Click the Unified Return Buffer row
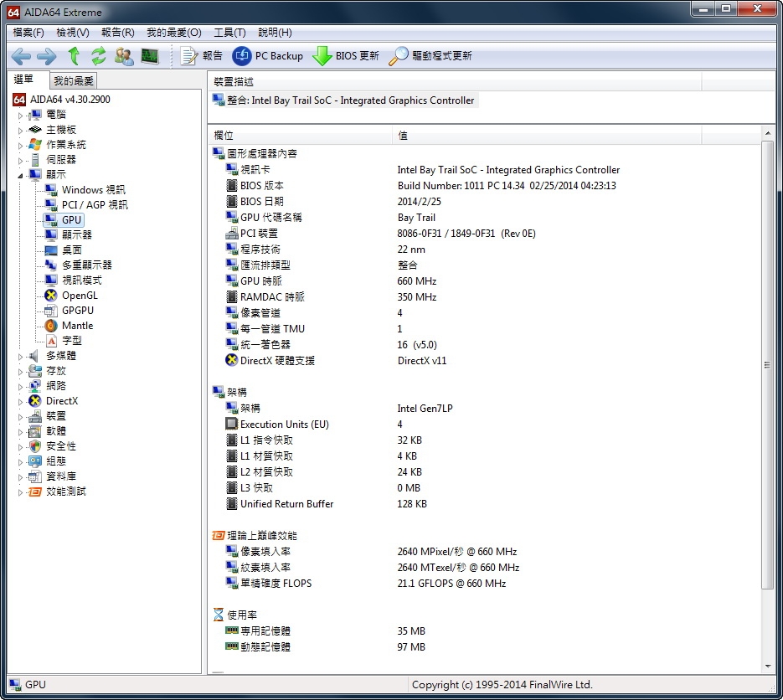The width and height of the screenshot is (783, 700). tap(484, 504)
